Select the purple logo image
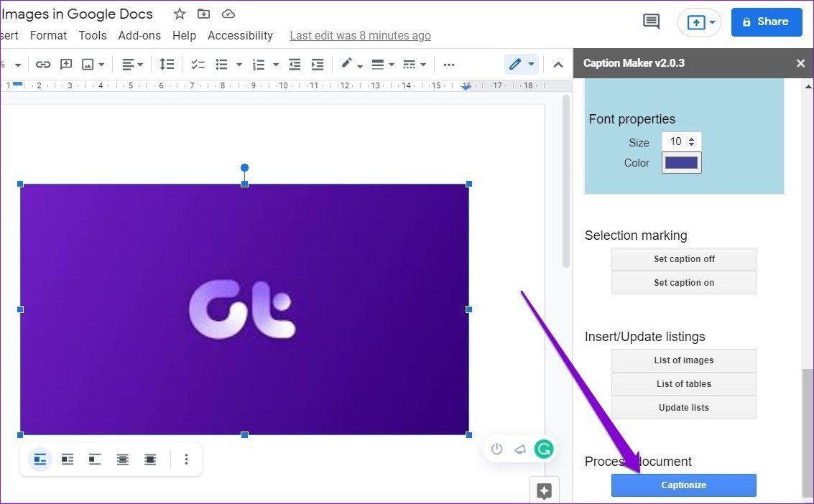This screenshot has height=504, width=814. click(244, 309)
